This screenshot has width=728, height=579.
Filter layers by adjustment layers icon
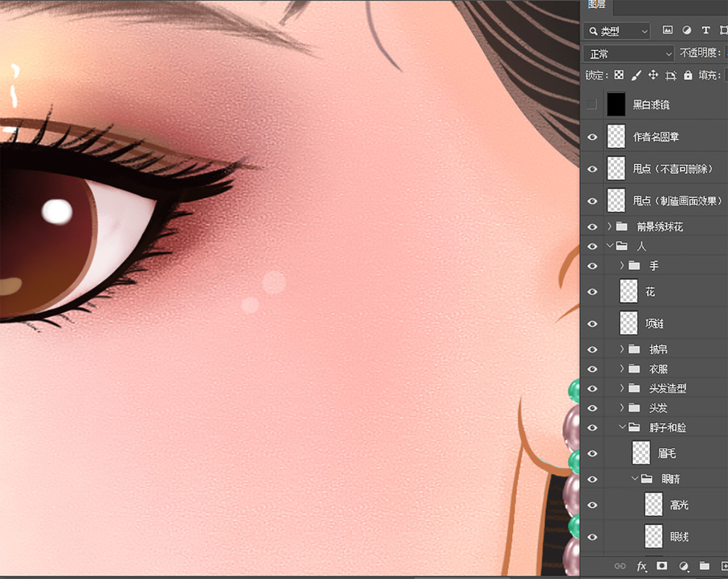click(687, 31)
